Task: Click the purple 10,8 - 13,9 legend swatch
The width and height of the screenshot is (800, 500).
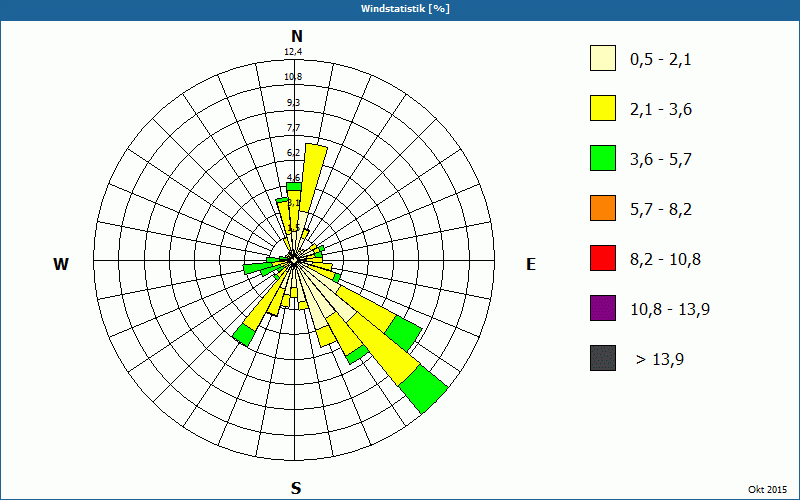Action: coord(603,308)
